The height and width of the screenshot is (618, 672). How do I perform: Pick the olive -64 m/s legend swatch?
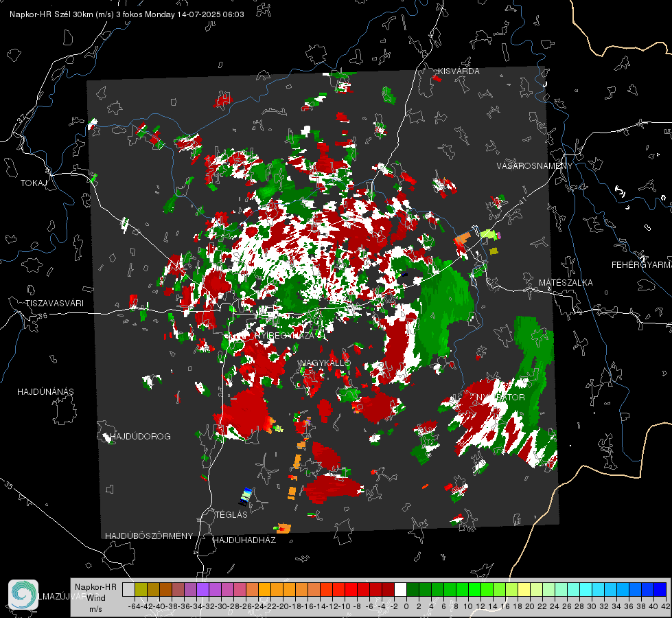click(141, 590)
